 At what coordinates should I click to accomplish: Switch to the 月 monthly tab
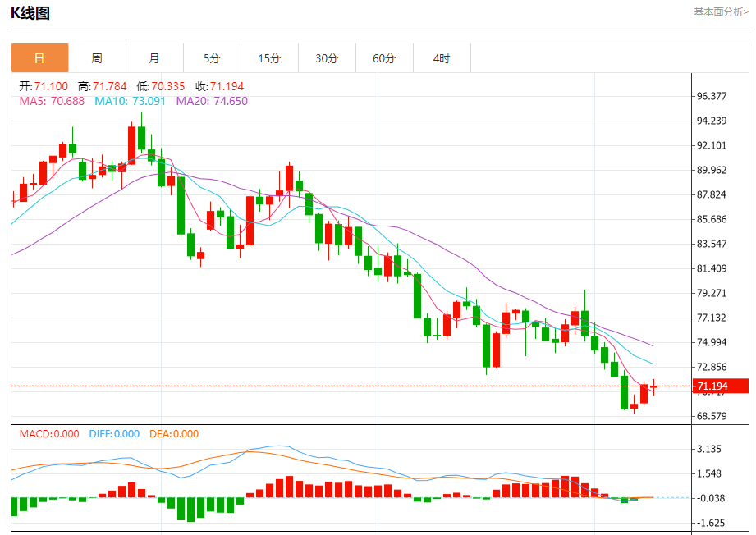154,58
